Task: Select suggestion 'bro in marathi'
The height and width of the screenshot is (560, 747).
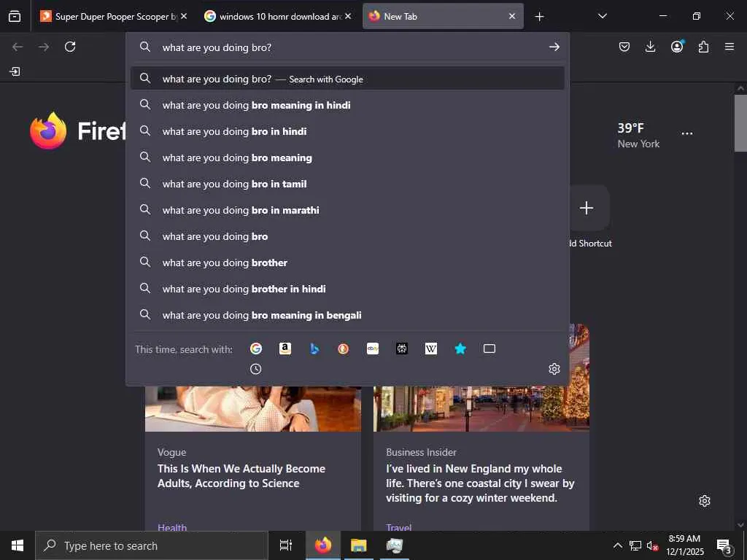Action: pyautogui.click(x=347, y=209)
